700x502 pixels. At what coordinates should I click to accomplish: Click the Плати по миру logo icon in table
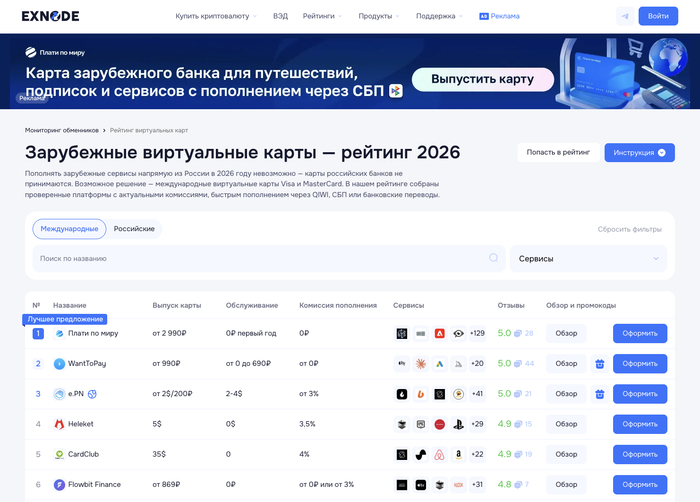[59, 333]
